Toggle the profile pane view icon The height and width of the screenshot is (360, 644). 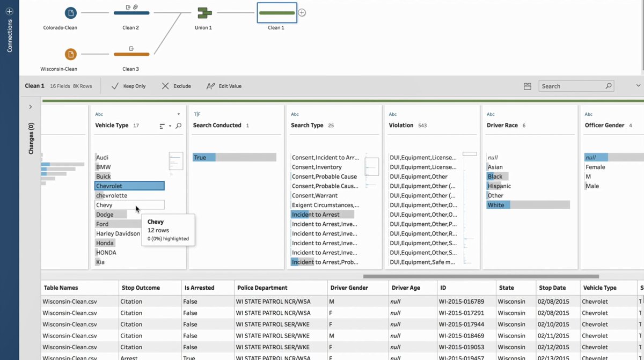[x=528, y=86]
